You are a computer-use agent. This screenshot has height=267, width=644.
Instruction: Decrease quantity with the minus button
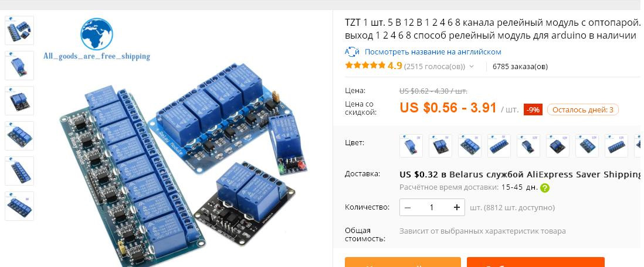point(408,207)
